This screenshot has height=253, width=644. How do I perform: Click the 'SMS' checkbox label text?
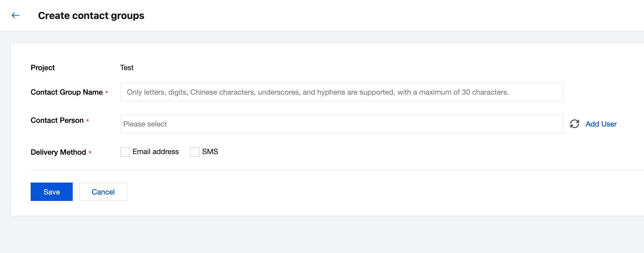click(x=210, y=152)
